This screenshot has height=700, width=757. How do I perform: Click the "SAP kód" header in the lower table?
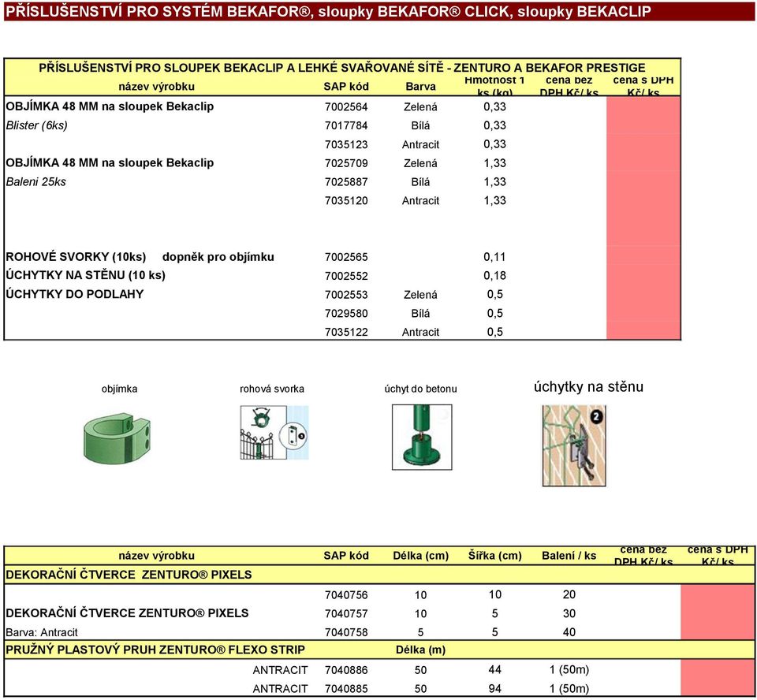coord(346,556)
